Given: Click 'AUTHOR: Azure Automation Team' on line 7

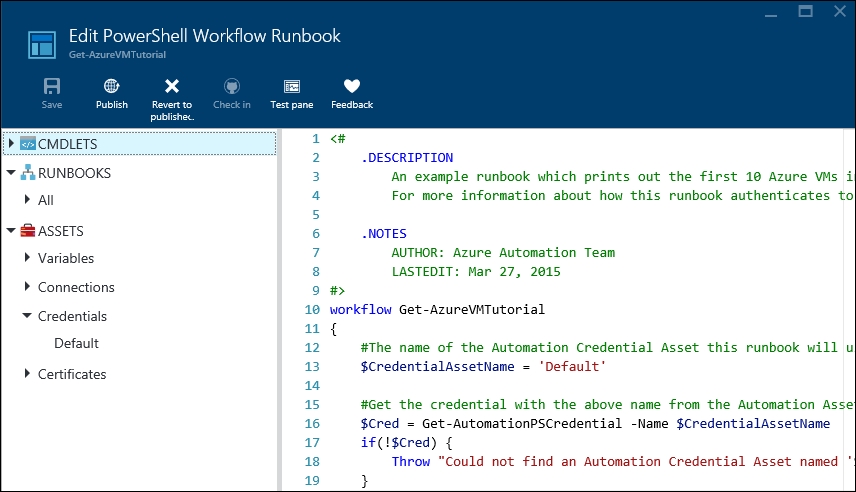Looking at the screenshot, I should pyautogui.click(x=503, y=253).
